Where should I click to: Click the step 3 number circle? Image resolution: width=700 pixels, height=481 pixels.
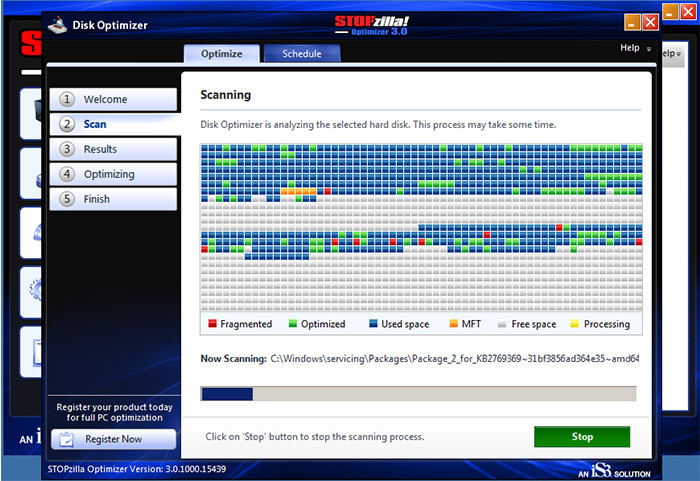67,149
